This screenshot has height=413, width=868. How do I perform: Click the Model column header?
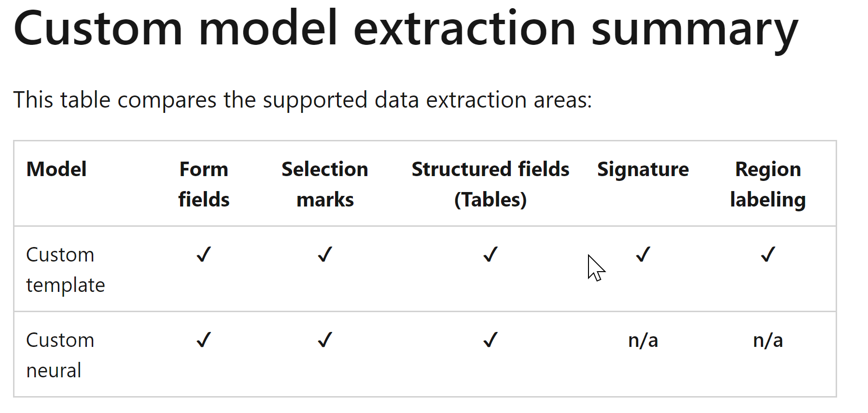click(56, 169)
